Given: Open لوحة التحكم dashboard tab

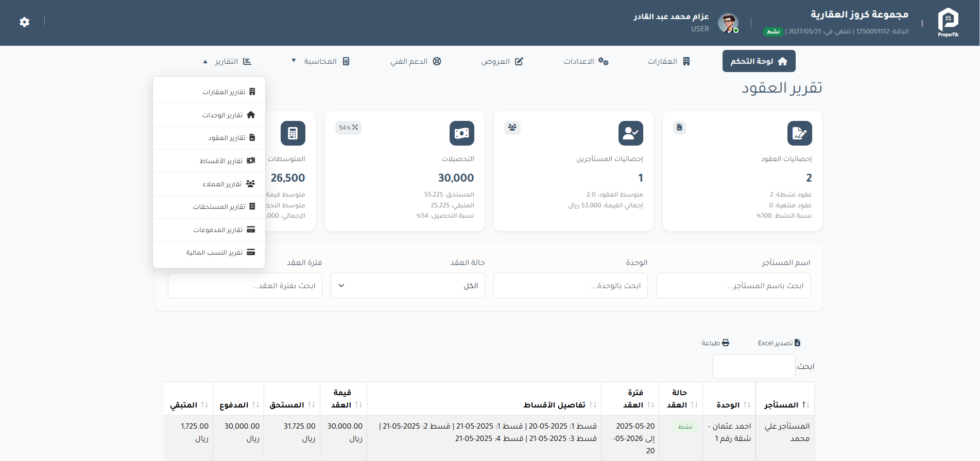Looking at the screenshot, I should 759,61.
